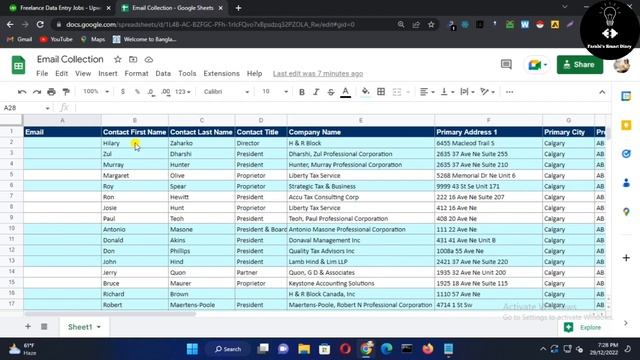Select the Paint format tool
The height and width of the screenshot is (360, 640).
[66, 92]
